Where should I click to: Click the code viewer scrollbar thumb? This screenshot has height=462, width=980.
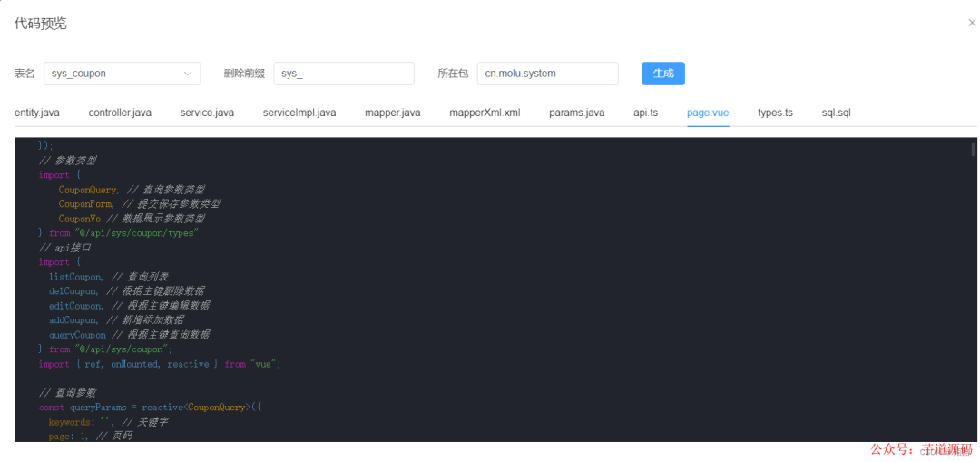tap(973, 149)
